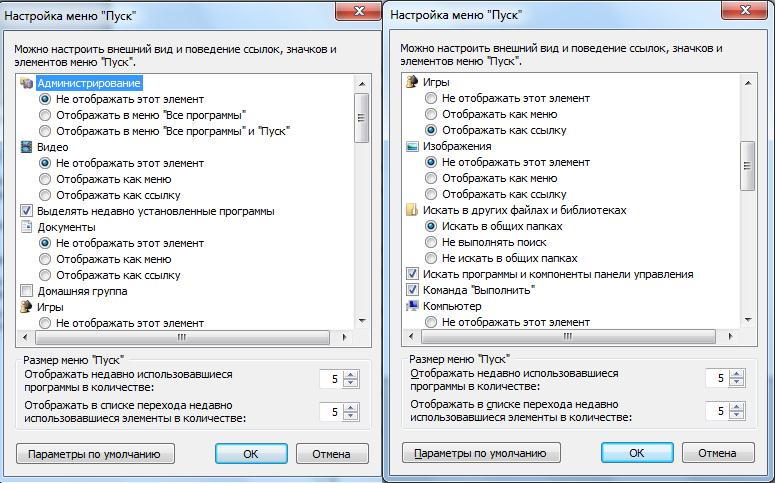
Task: Click the Искать в других файлах folder icon
Action: pyautogui.click(x=412, y=210)
